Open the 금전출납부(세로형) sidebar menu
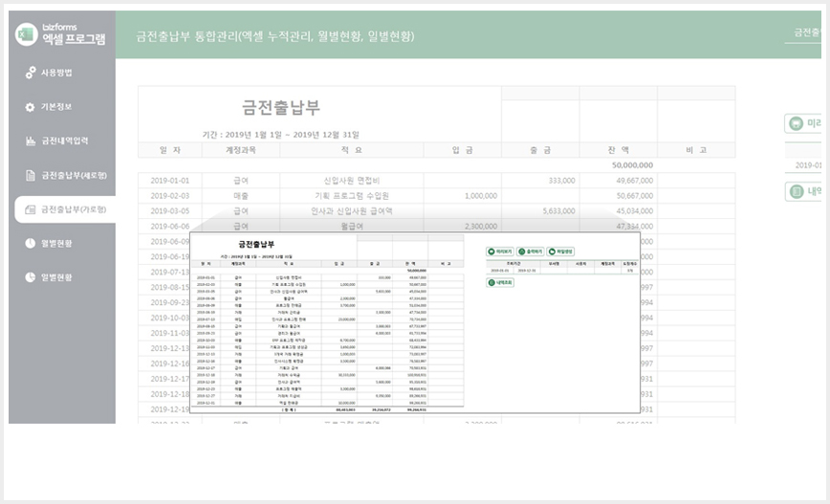The width and height of the screenshot is (830, 504). [x=65, y=175]
